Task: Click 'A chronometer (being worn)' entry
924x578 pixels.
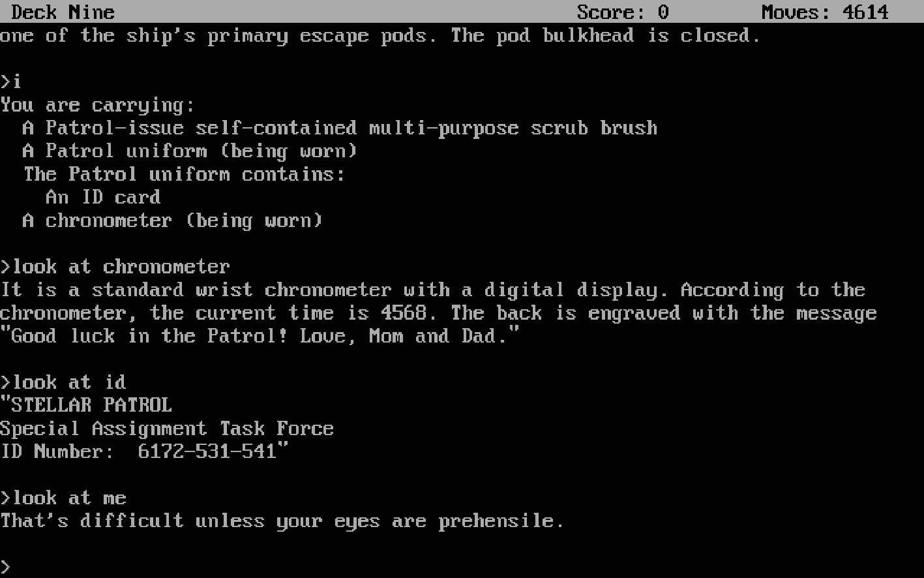Action: pos(173,221)
